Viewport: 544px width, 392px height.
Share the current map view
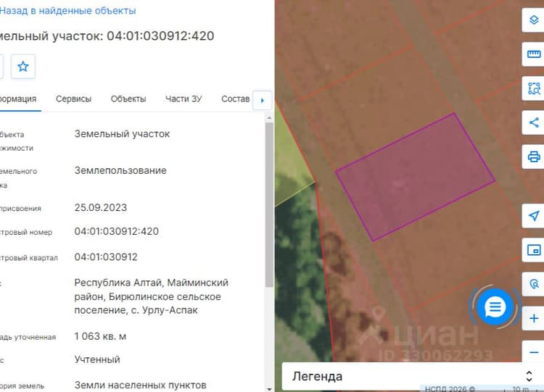point(534,122)
